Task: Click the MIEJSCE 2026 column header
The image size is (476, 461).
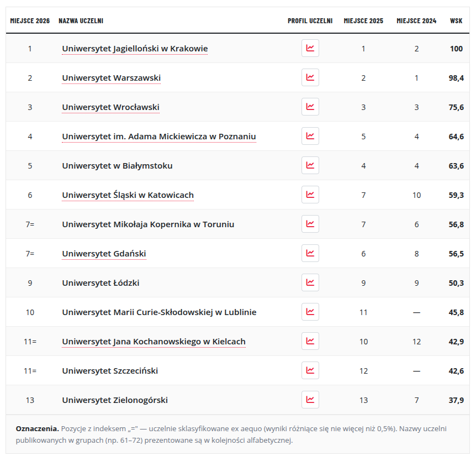Action: 30,20
